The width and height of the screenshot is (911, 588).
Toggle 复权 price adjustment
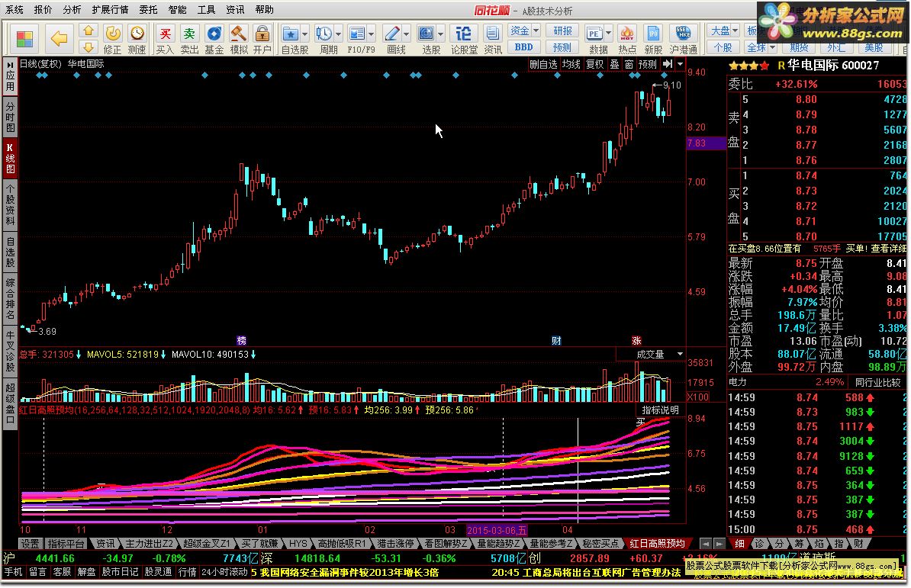(x=594, y=64)
